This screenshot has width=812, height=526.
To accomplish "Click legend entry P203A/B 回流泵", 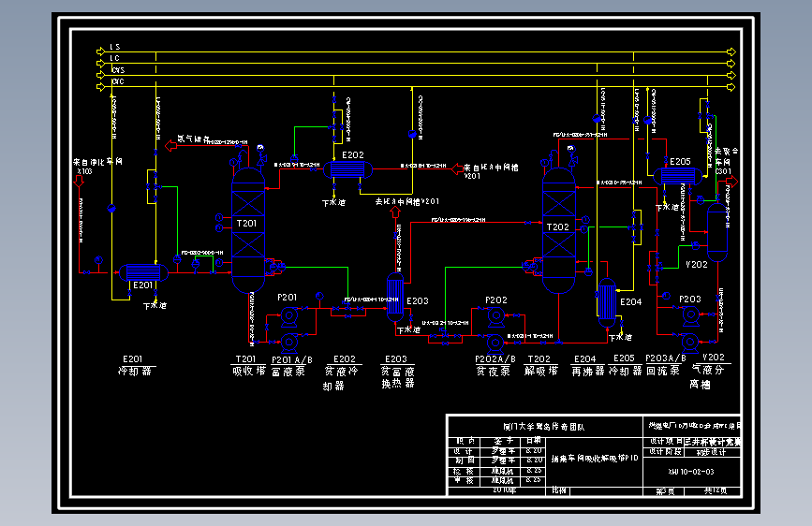I will coord(666,365).
